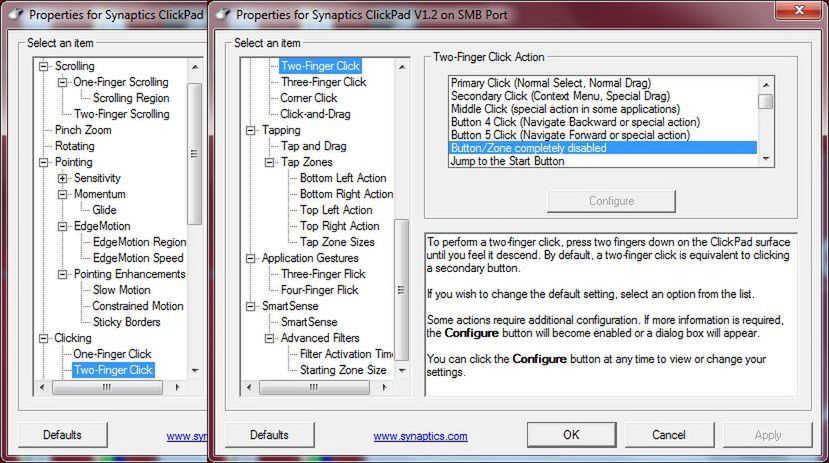This screenshot has height=463, width=829.
Task: Collapse the Tapping node
Action: tap(251, 130)
